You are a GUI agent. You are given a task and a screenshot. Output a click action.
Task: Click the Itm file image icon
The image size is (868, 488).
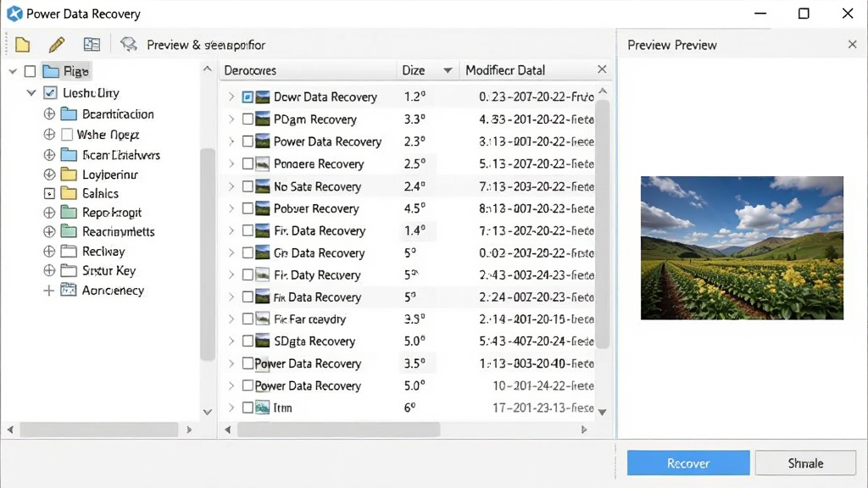point(263,408)
